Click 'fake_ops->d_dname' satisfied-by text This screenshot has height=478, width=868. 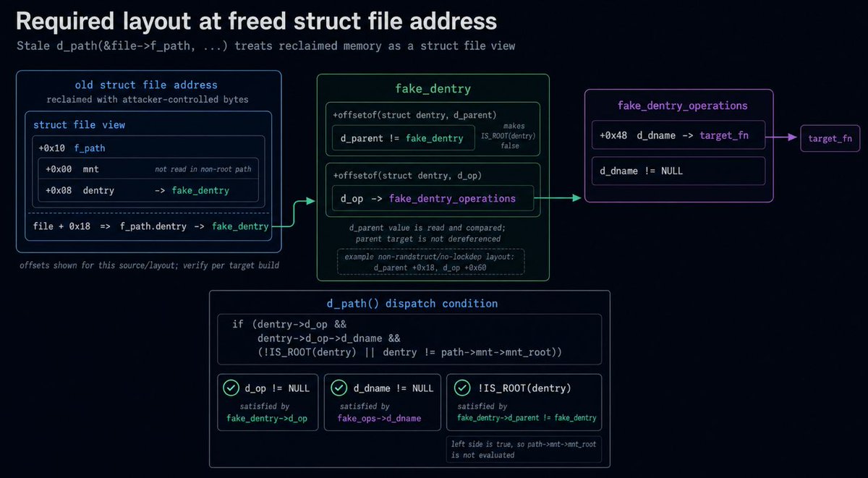(x=379, y=417)
